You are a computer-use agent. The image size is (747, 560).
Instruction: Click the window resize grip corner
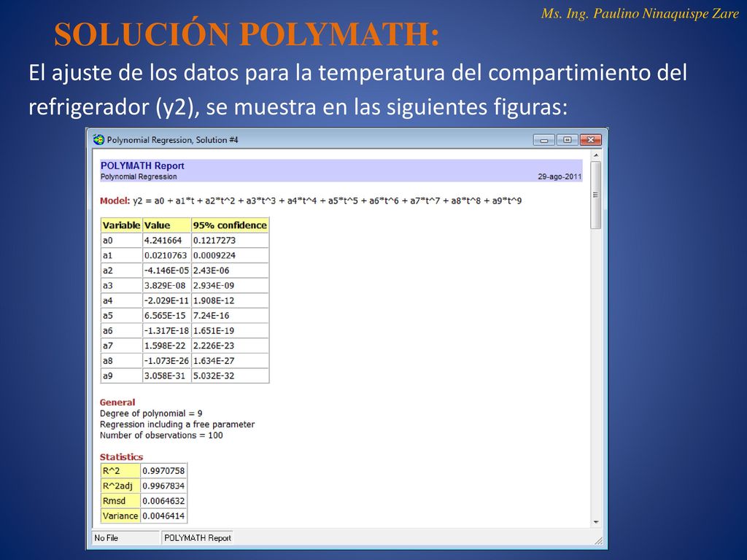[598, 540]
